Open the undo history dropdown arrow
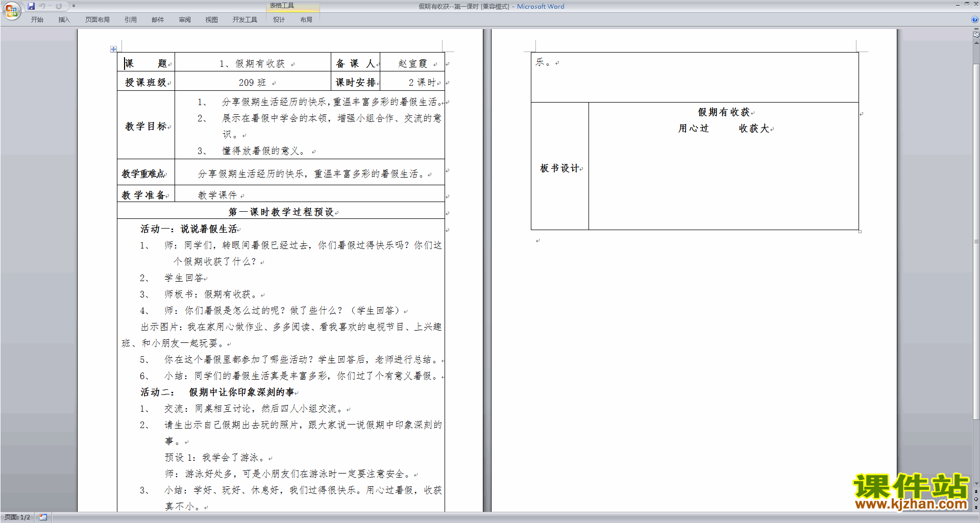 coord(50,6)
